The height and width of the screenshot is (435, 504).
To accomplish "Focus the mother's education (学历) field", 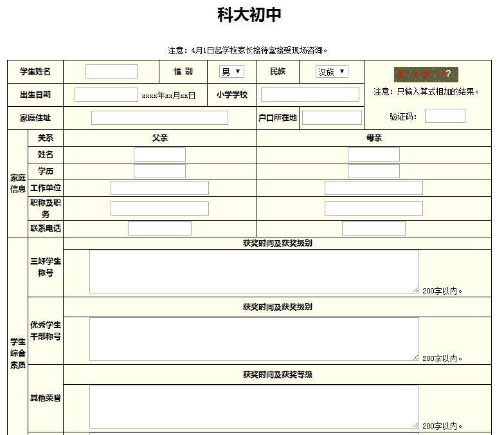I will click(x=373, y=171).
